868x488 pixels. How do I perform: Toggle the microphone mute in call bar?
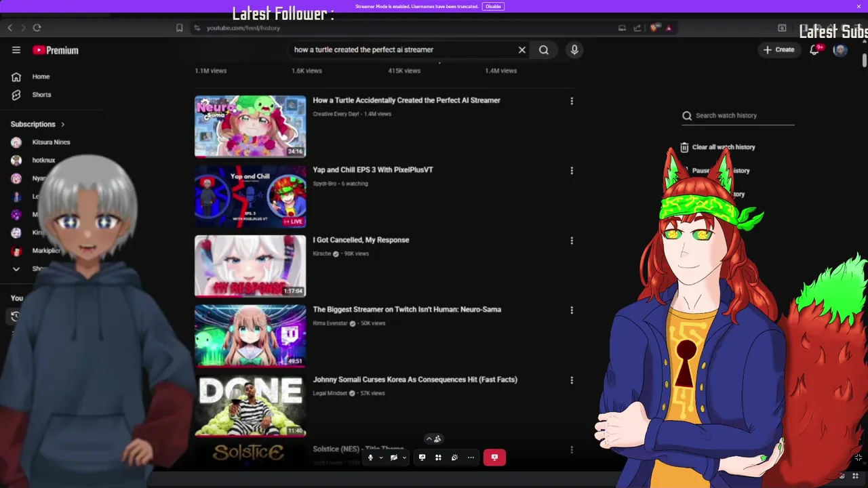tap(370, 457)
